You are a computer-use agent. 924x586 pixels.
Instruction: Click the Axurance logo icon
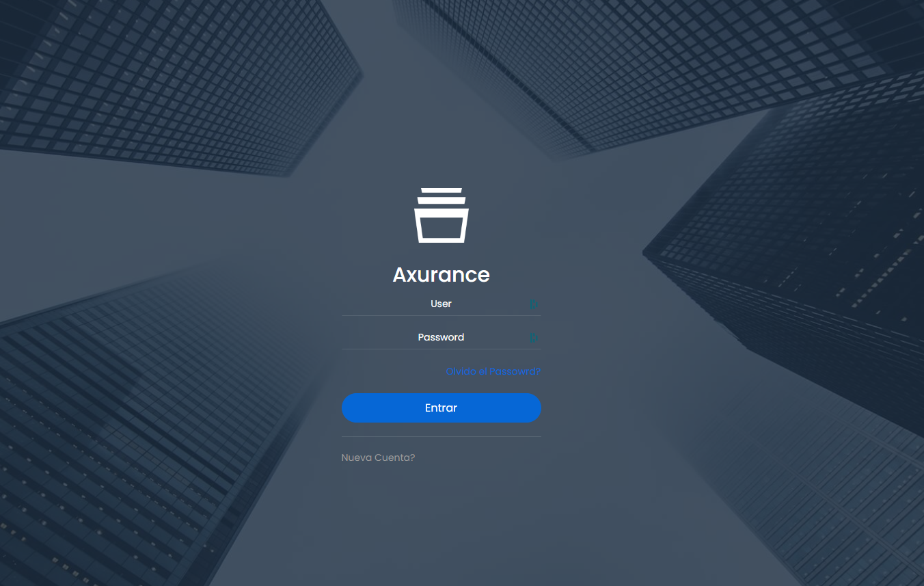pos(441,215)
